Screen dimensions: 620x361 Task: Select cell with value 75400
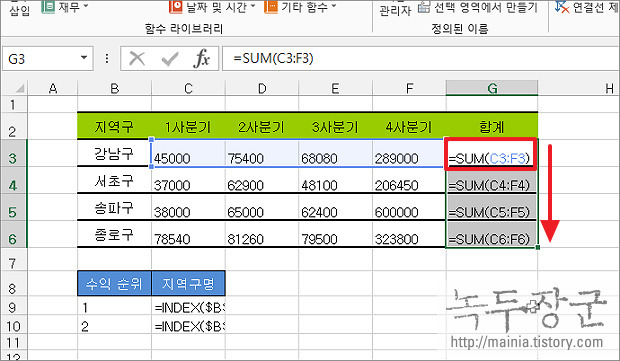click(262, 153)
